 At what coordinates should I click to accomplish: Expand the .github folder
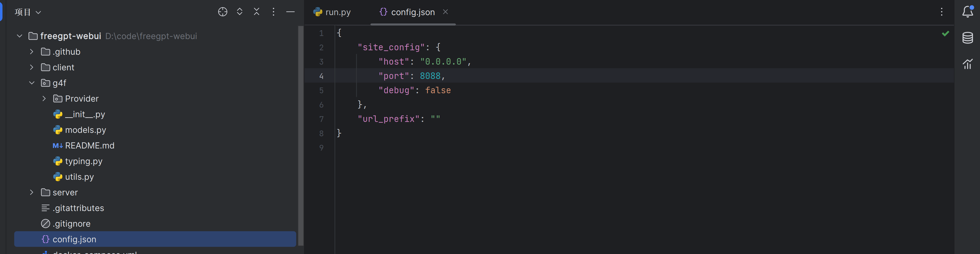[x=32, y=52]
